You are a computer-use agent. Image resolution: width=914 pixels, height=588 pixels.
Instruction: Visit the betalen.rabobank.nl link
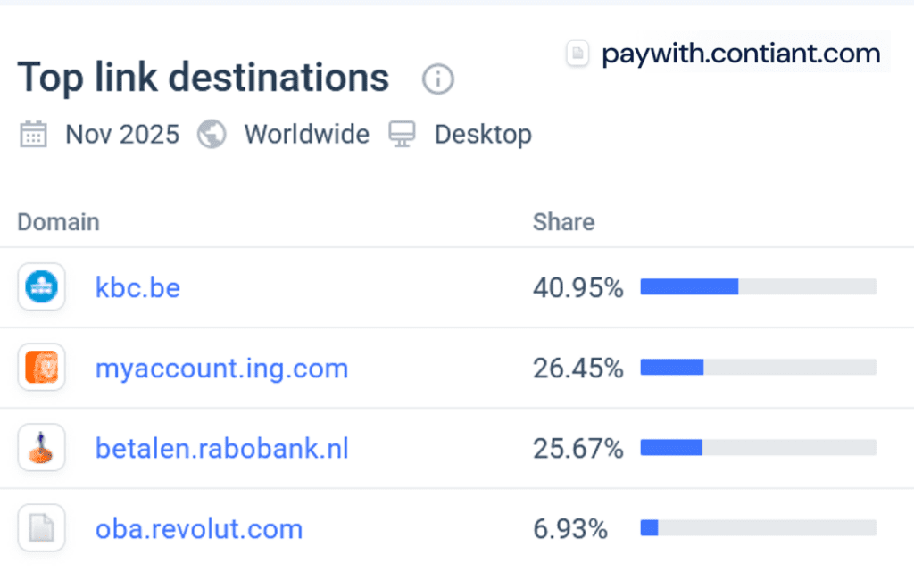tap(221, 448)
